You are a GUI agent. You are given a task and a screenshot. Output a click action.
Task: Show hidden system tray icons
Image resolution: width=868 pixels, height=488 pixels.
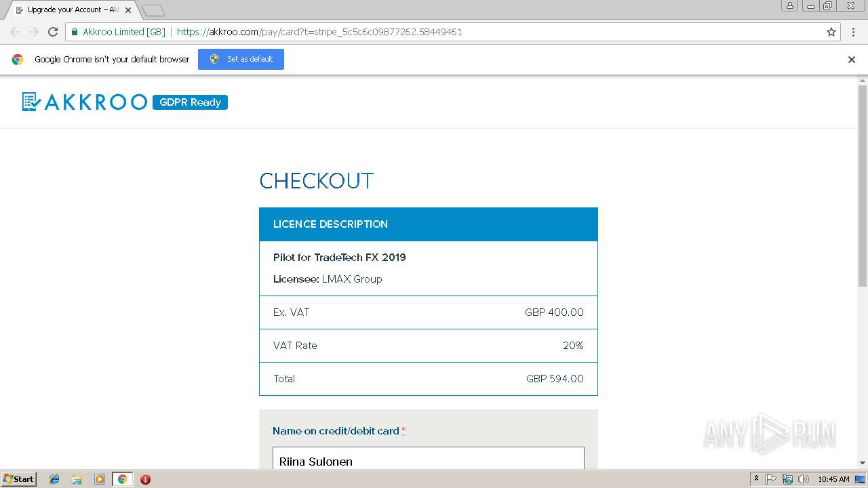point(756,479)
